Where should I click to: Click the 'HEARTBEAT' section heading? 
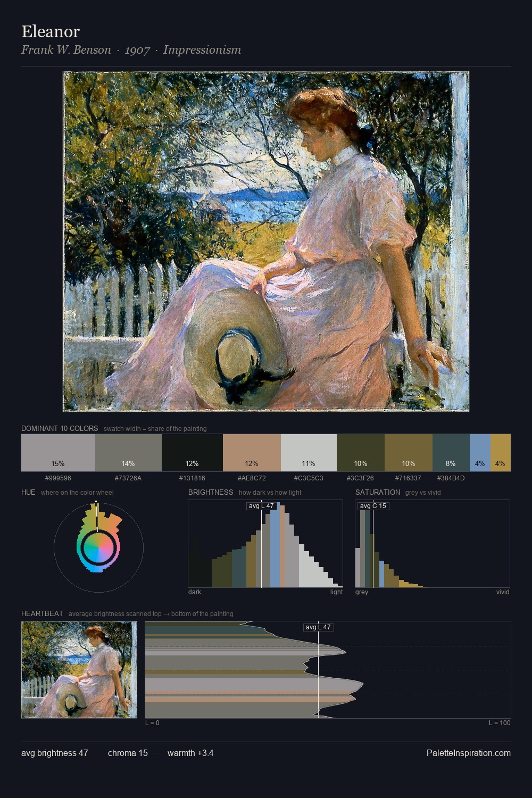pyautogui.click(x=42, y=613)
